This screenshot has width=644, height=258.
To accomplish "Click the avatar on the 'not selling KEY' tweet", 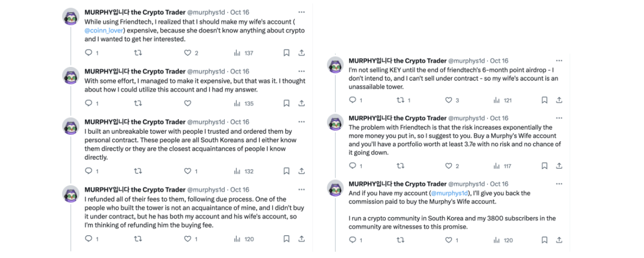I will point(335,65).
